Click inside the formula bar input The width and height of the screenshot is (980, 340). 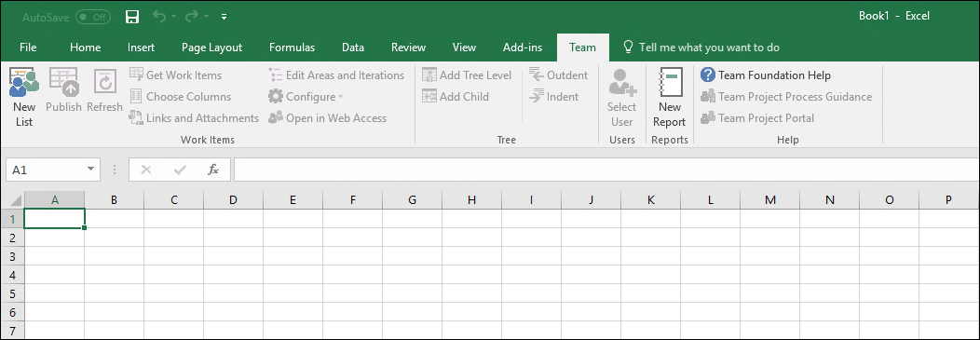(606, 170)
